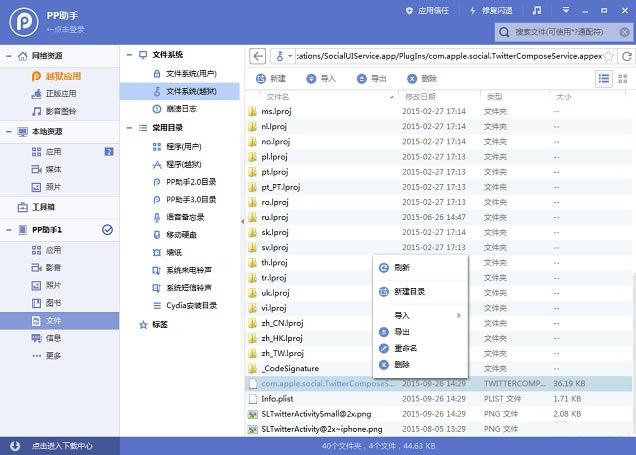Screen dimensions: 636x455
Task: Open 程序(越狱) directory shortcut
Action: click(x=177, y=165)
